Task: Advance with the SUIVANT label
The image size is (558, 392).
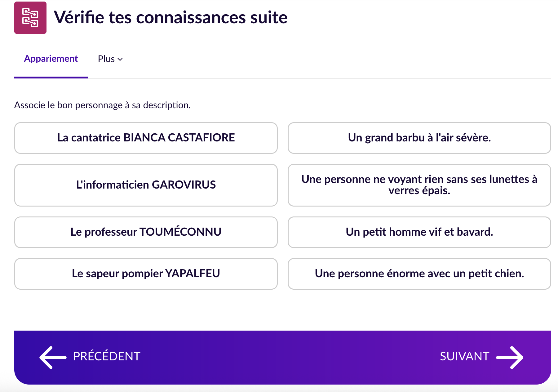Action: (464, 356)
